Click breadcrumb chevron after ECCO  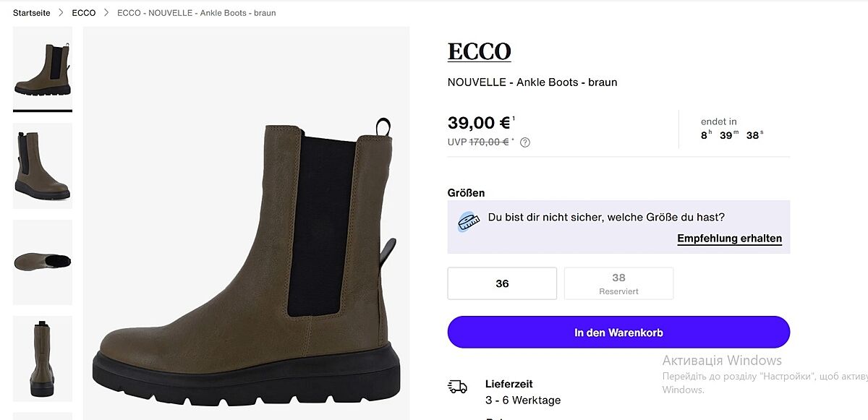point(106,13)
